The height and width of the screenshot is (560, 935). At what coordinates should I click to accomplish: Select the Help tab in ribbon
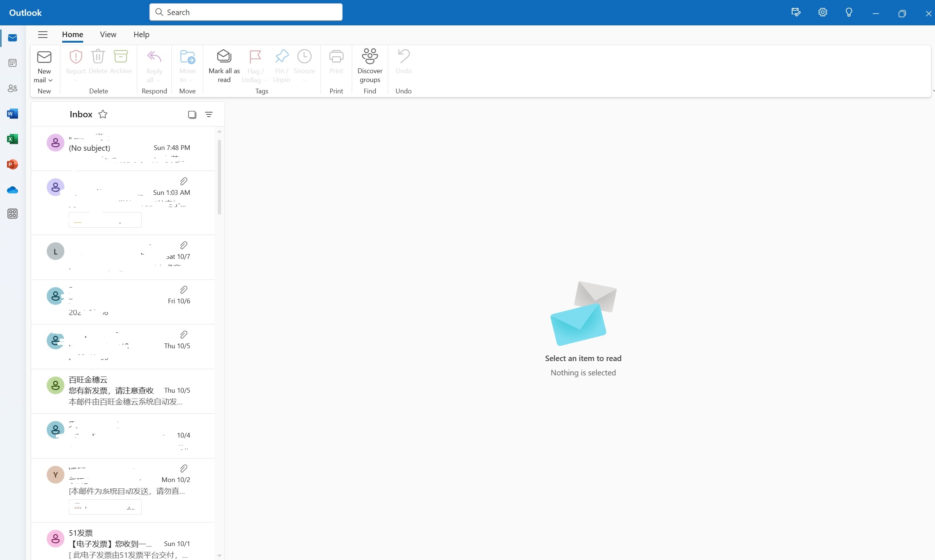tap(140, 35)
